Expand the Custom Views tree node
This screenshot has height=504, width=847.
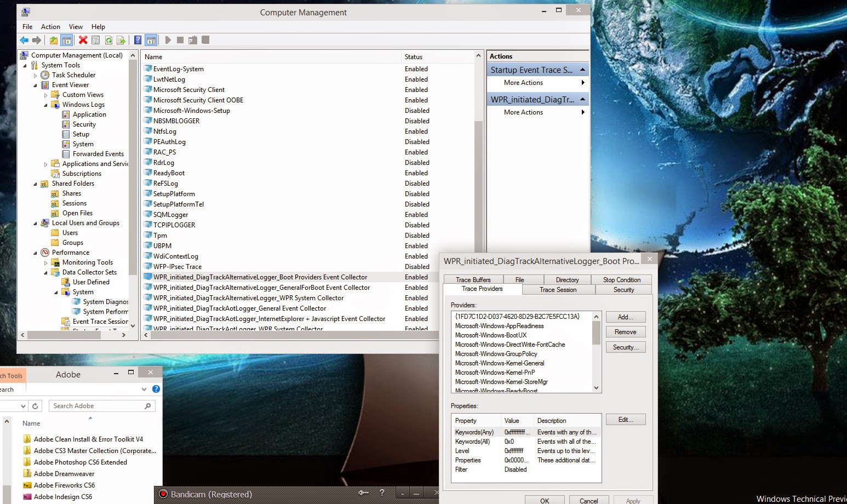[45, 95]
